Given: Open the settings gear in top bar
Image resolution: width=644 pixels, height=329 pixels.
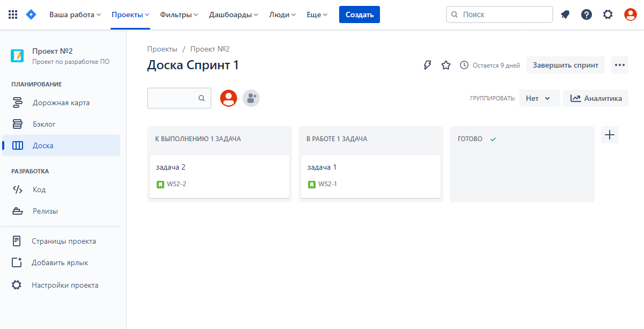Looking at the screenshot, I should (x=608, y=14).
